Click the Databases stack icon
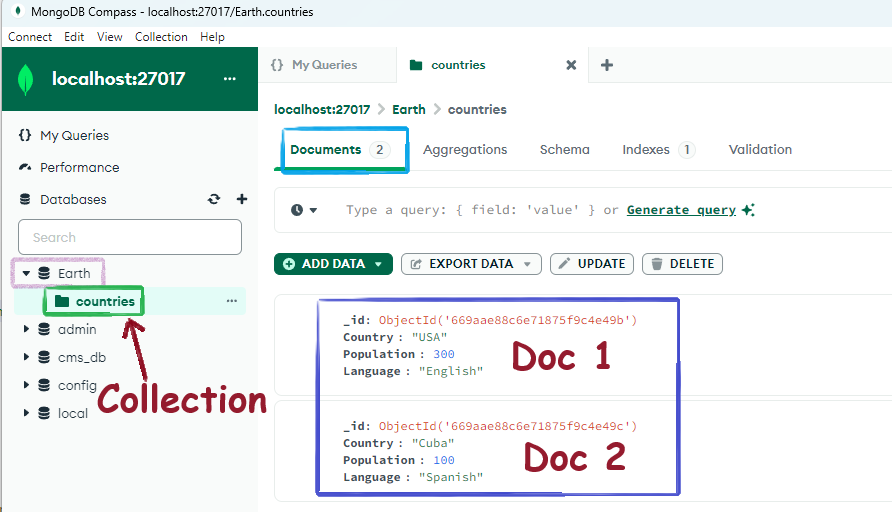The width and height of the screenshot is (892, 512). [x=25, y=199]
